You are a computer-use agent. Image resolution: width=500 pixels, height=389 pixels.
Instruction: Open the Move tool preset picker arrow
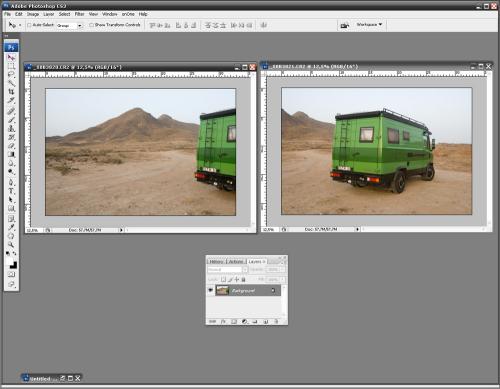pos(20,25)
